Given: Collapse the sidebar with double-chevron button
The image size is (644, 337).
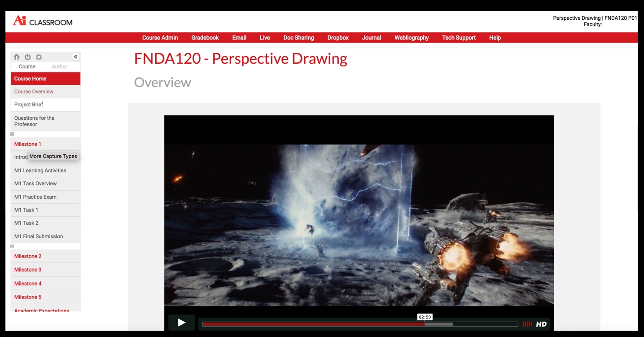Looking at the screenshot, I should click(76, 57).
